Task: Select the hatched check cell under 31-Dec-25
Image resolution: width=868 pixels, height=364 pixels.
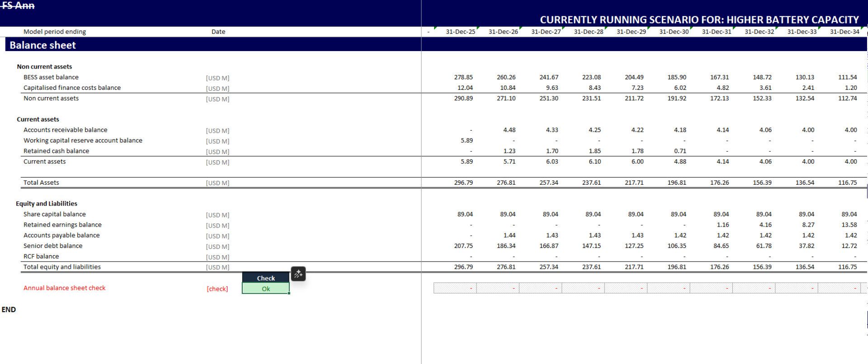Action: coord(455,288)
